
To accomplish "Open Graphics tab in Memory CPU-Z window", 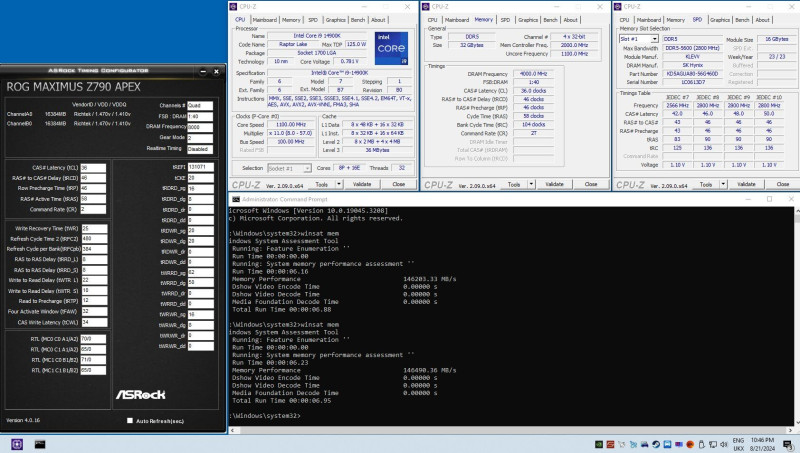I will pos(528,20).
